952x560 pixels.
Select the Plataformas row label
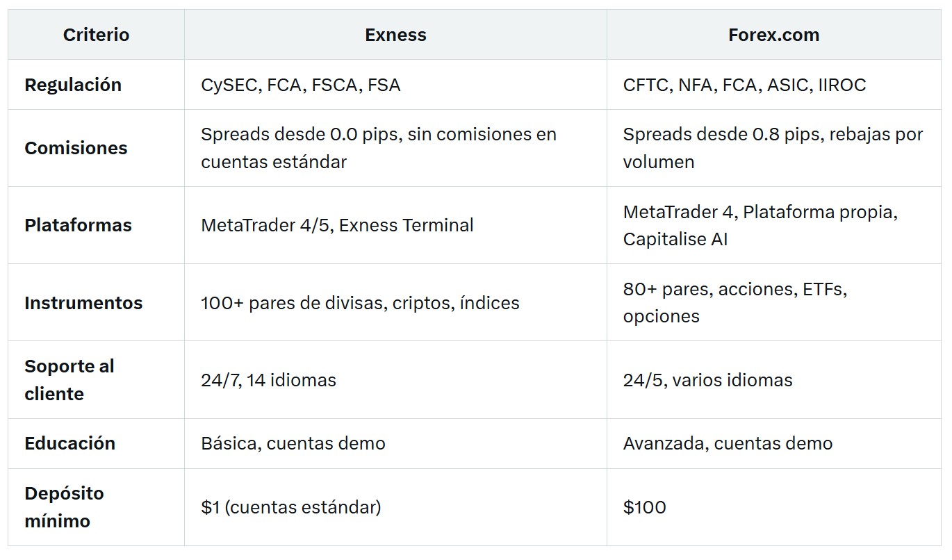pyautogui.click(x=78, y=225)
